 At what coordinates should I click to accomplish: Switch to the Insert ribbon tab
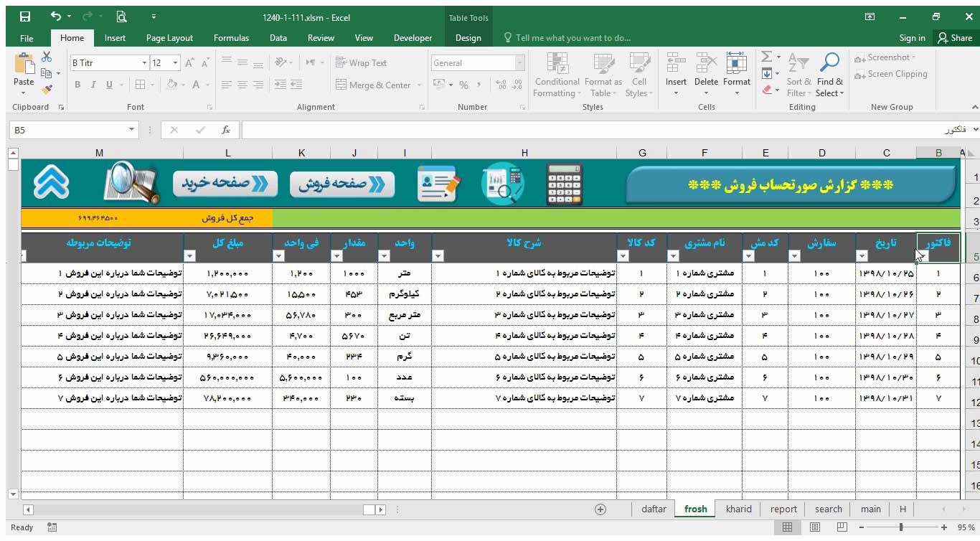pos(115,38)
